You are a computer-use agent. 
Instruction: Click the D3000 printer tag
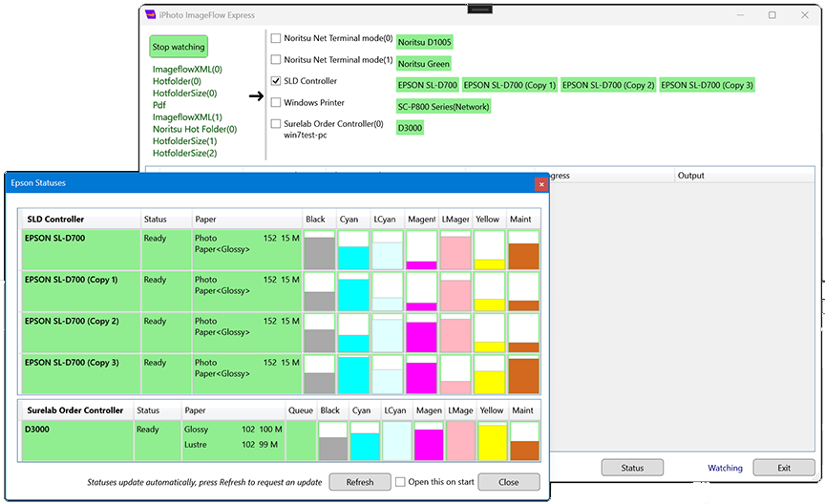410,128
